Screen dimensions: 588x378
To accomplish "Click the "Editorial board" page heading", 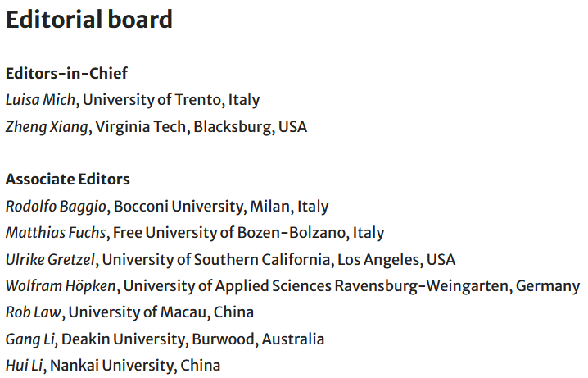I will [89, 20].
